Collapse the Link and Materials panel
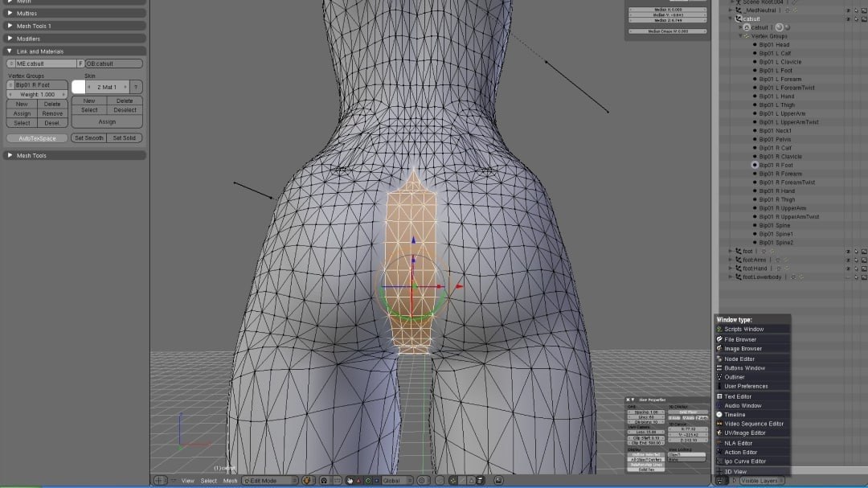Image resolution: width=868 pixels, height=488 pixels. 10,51
